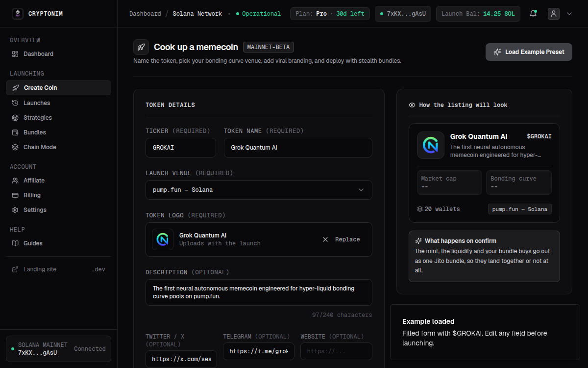This screenshot has height=368, width=588.
Task: Open the Bundles sidebar item
Action: pyautogui.click(x=58, y=132)
